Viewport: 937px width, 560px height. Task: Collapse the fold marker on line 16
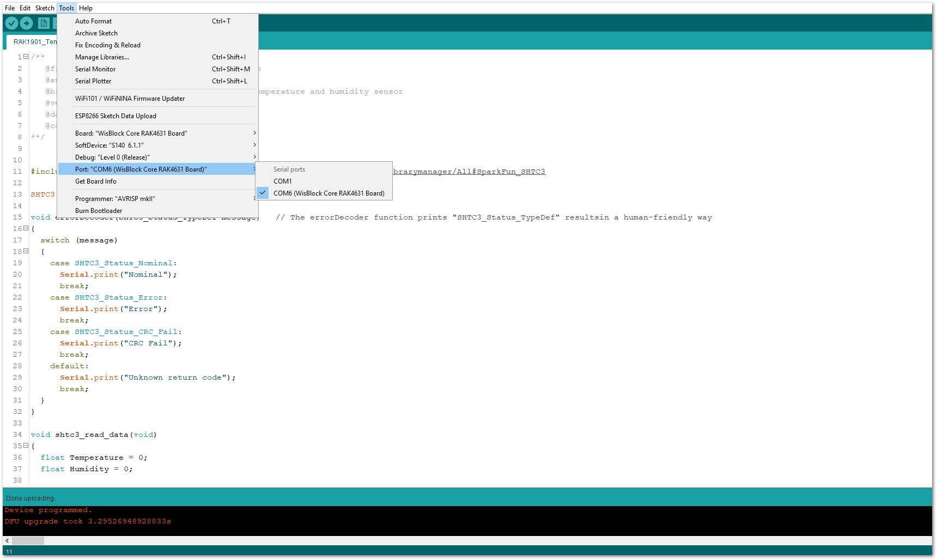[26, 228]
